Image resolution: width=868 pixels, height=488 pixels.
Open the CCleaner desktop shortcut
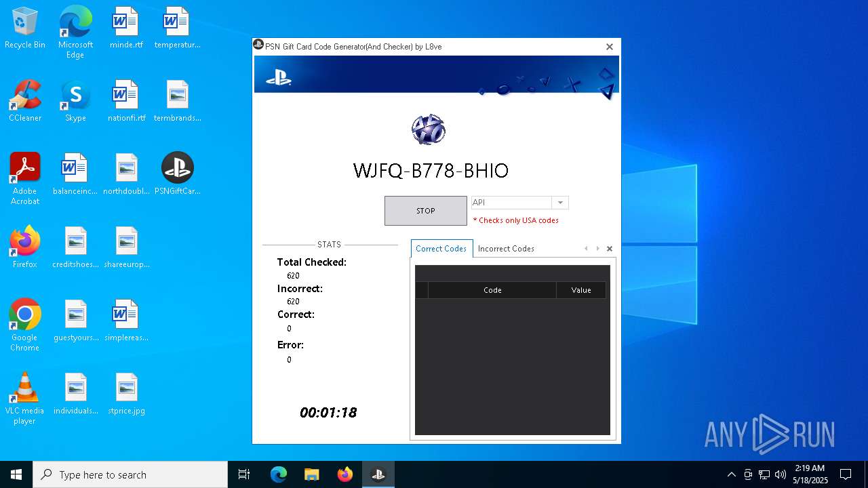(25, 101)
